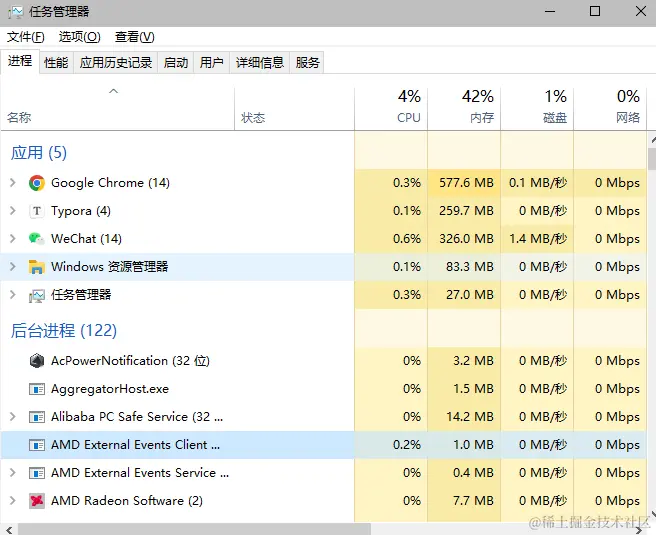Image resolution: width=656 pixels, height=535 pixels.
Task: Expand the Windows 资源管理器 process
Action: [13, 266]
